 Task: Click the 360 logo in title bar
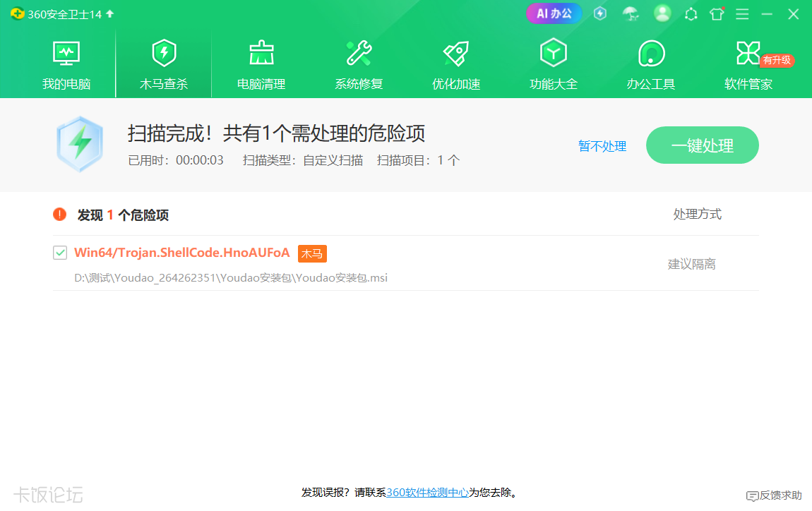click(17, 13)
